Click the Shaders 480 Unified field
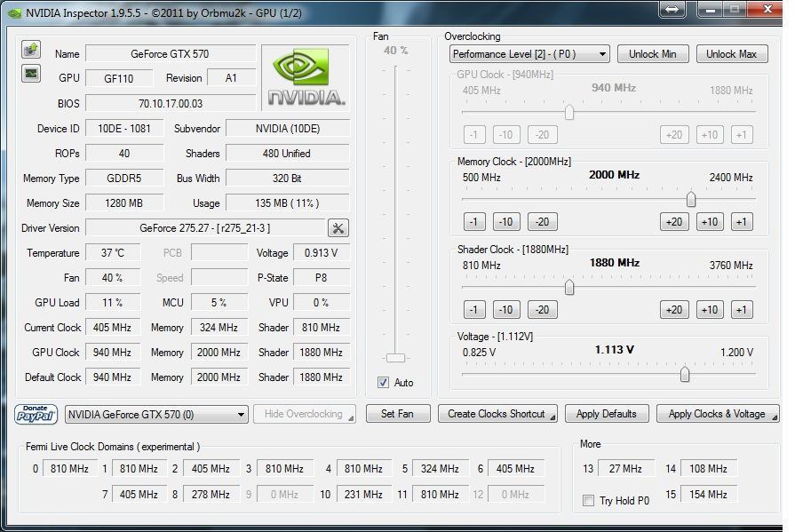 tap(288, 154)
